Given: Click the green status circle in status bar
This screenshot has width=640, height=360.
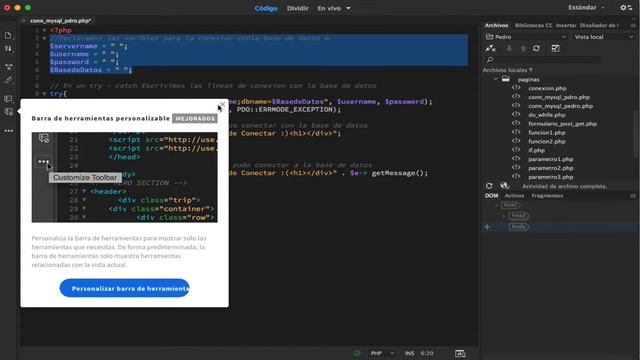Looking at the screenshot, I should pyautogui.click(x=357, y=353).
